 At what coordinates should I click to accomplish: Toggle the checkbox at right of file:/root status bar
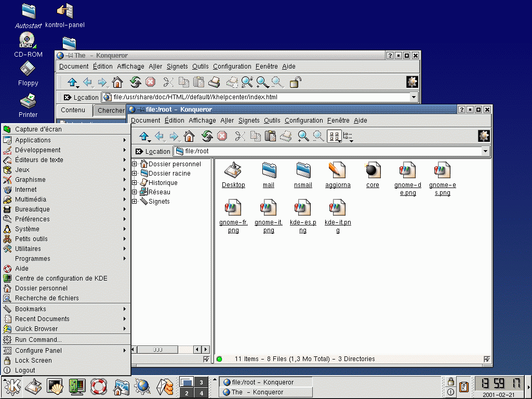pyautogui.click(x=487, y=359)
